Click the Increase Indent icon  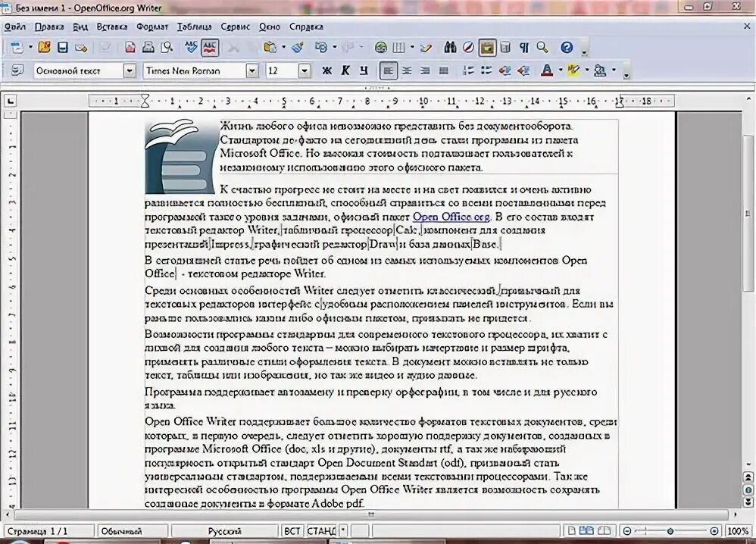(x=523, y=71)
